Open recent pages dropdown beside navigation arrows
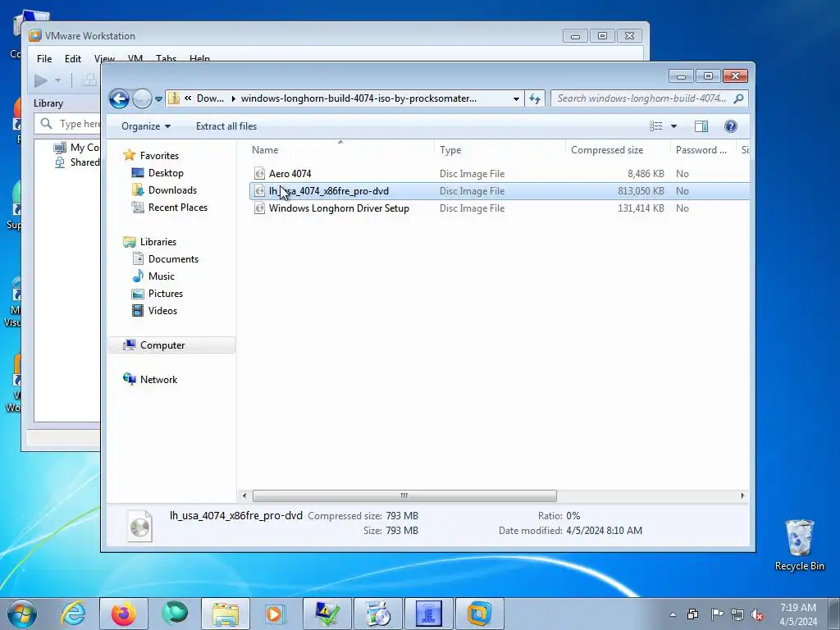Screen dimensions: 840x630 (158, 99)
